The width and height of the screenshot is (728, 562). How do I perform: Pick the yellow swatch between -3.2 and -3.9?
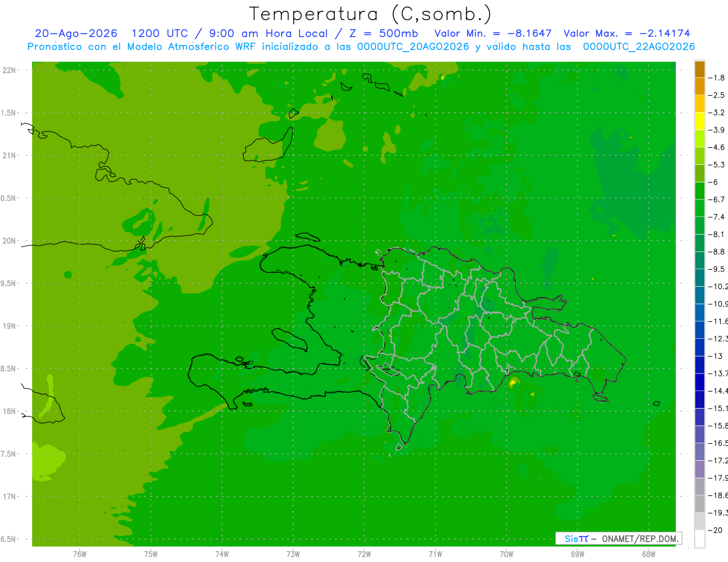[699, 121]
